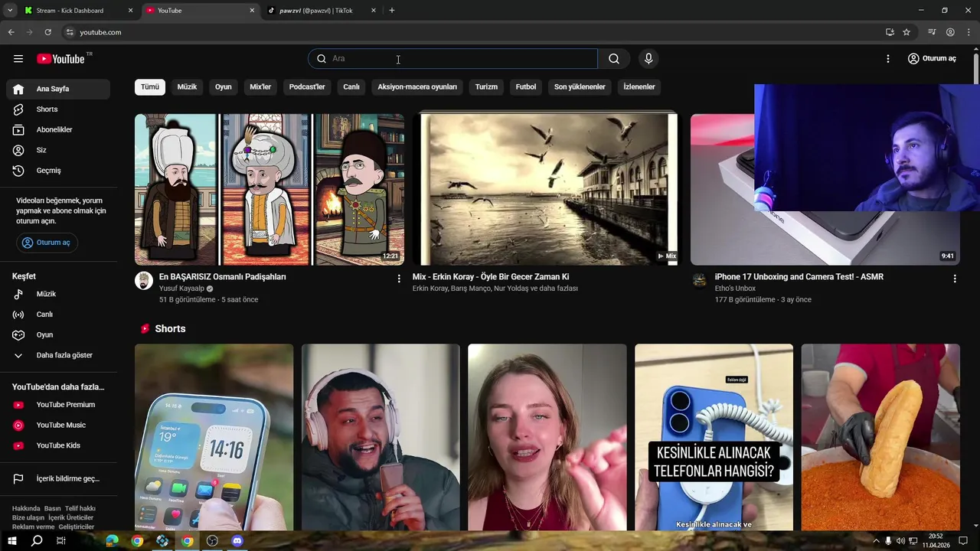
Task: Open Geçmiş history in sidebar
Action: (x=58, y=171)
